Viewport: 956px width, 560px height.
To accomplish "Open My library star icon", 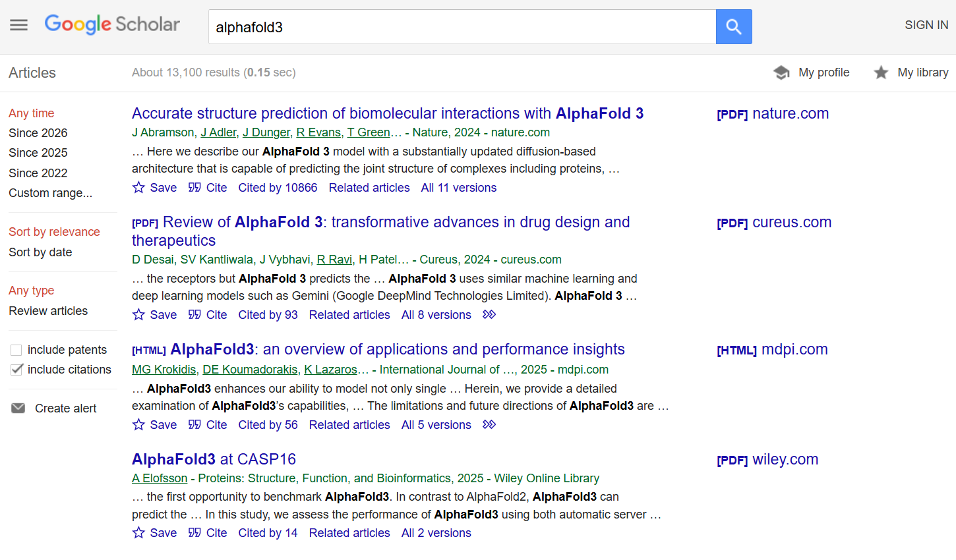I will [x=881, y=72].
